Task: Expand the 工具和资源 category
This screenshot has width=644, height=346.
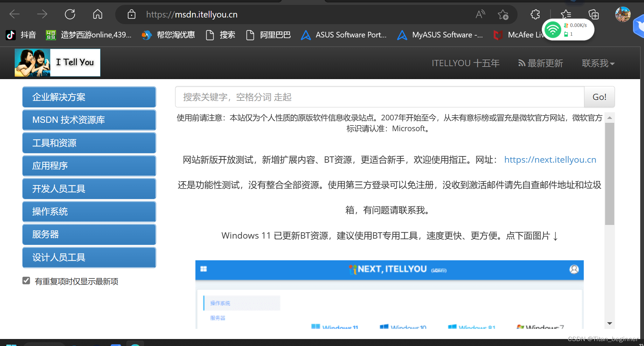Action: point(89,143)
